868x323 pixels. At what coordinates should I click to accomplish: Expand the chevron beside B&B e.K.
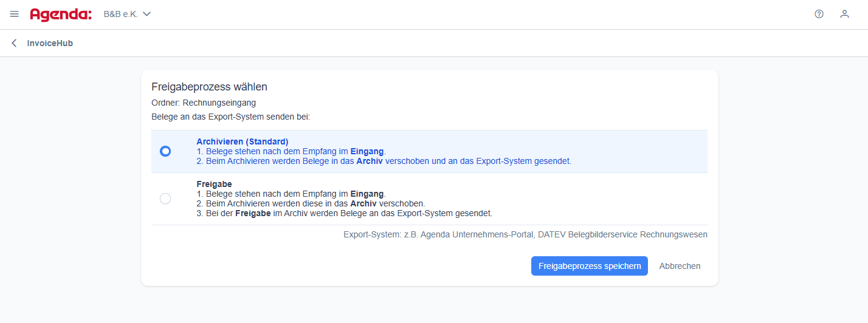pyautogui.click(x=146, y=14)
